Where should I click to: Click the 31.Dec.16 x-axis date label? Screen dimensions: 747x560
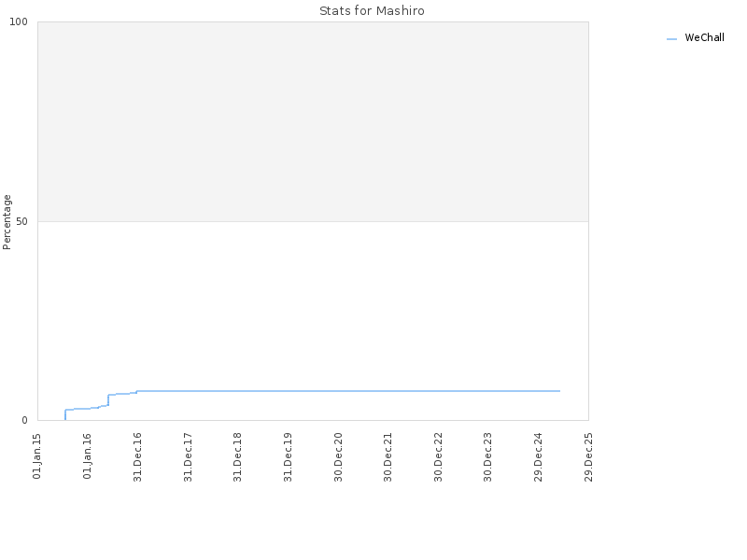coord(137,456)
